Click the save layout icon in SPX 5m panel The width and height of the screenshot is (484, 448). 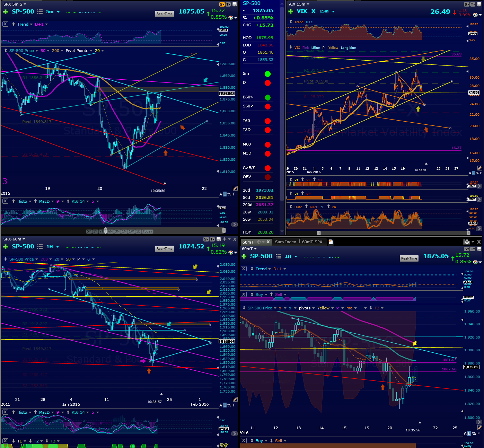click(234, 4)
